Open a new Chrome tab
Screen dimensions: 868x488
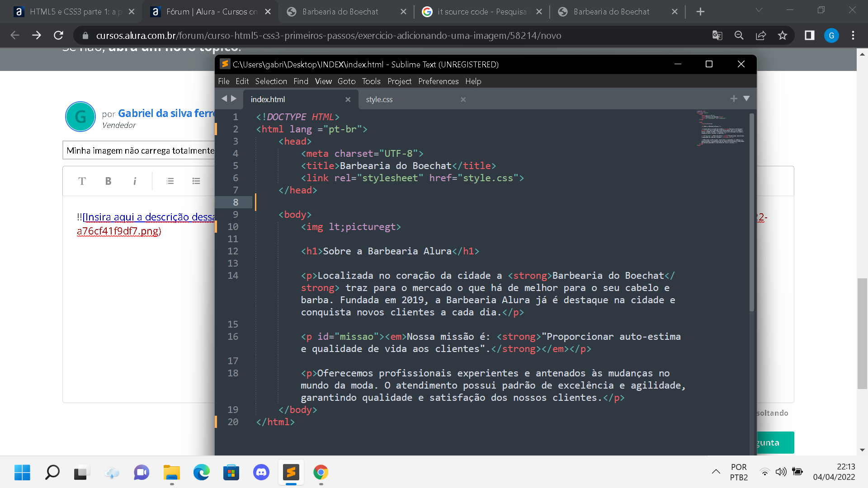(x=700, y=12)
